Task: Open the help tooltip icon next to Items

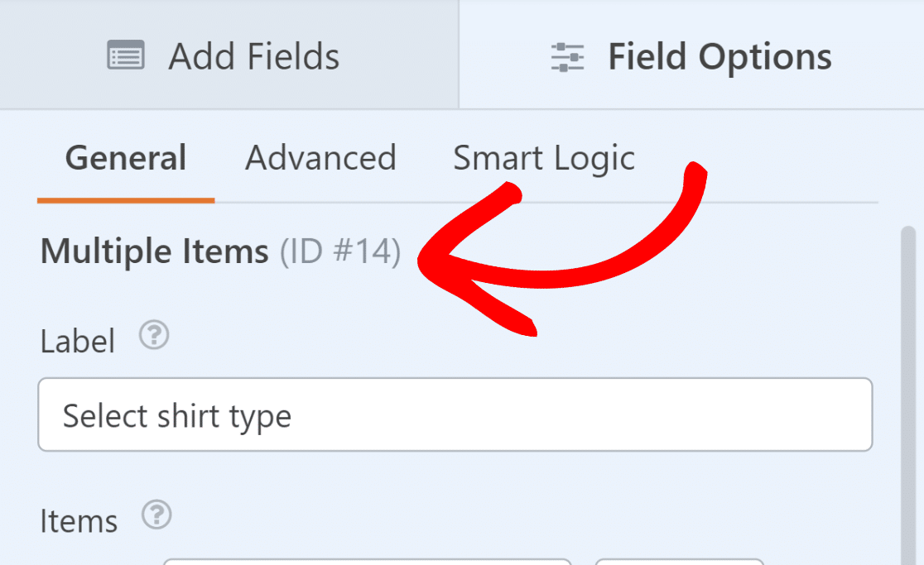Action: tap(156, 515)
